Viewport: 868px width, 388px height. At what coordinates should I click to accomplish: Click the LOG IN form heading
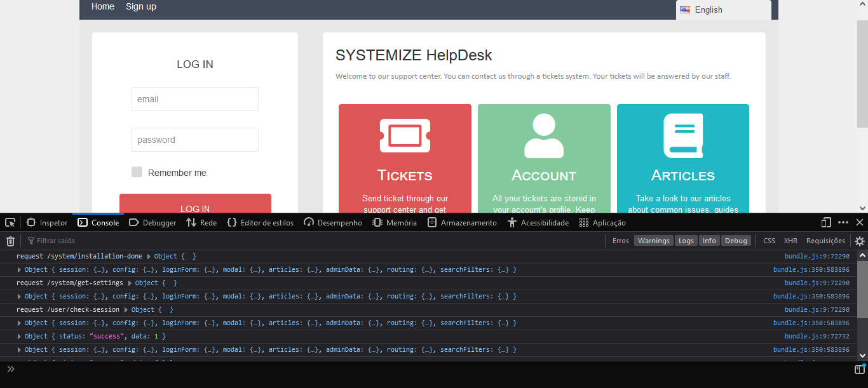click(195, 64)
